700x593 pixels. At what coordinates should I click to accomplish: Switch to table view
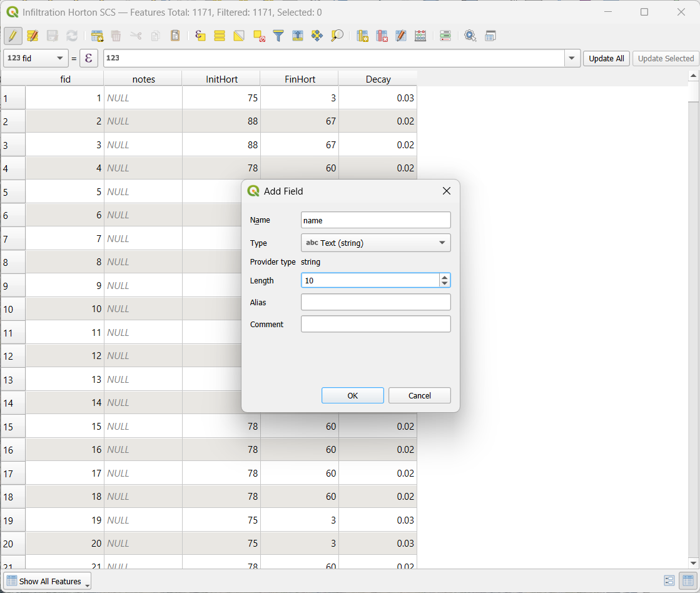[687, 581]
